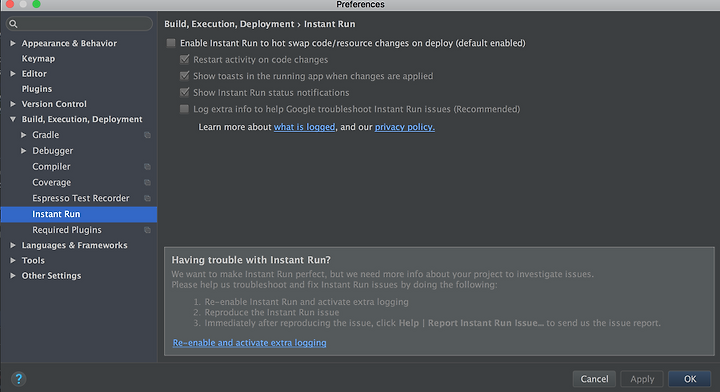This screenshot has height=392, width=720.
Task: Click Re-enable and activate extra logging
Action: click(249, 342)
